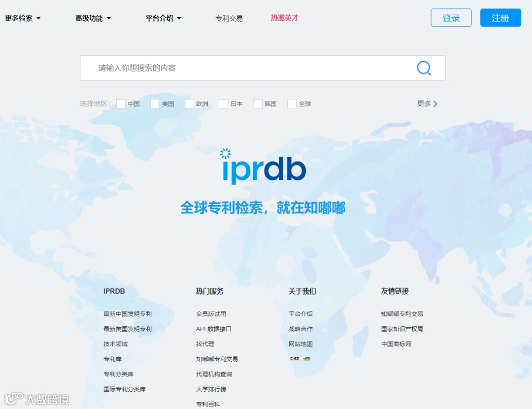Open 知嘟嘟专利交易 under 友情链接

tap(402, 313)
